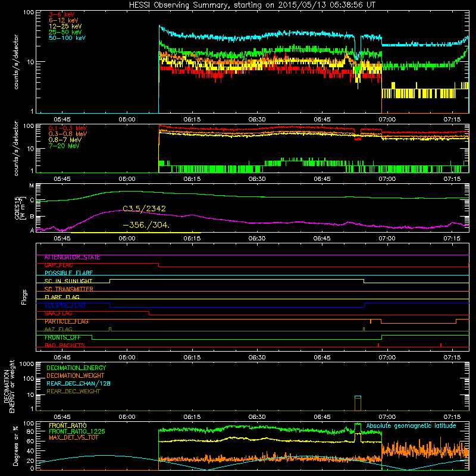Click the 0.8-7 MeV legend entry

(x=65, y=140)
